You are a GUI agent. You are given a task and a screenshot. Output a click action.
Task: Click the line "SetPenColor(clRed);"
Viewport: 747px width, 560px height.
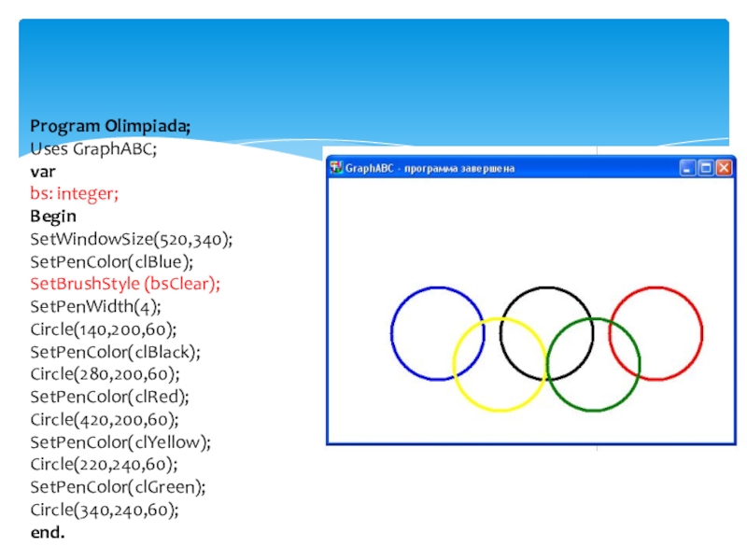click(109, 397)
